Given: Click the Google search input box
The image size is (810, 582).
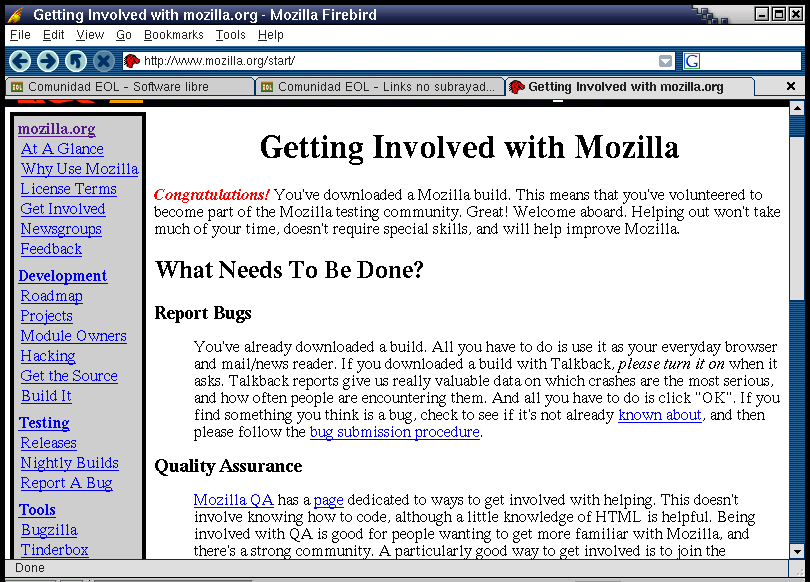Looking at the screenshot, I should [x=750, y=61].
